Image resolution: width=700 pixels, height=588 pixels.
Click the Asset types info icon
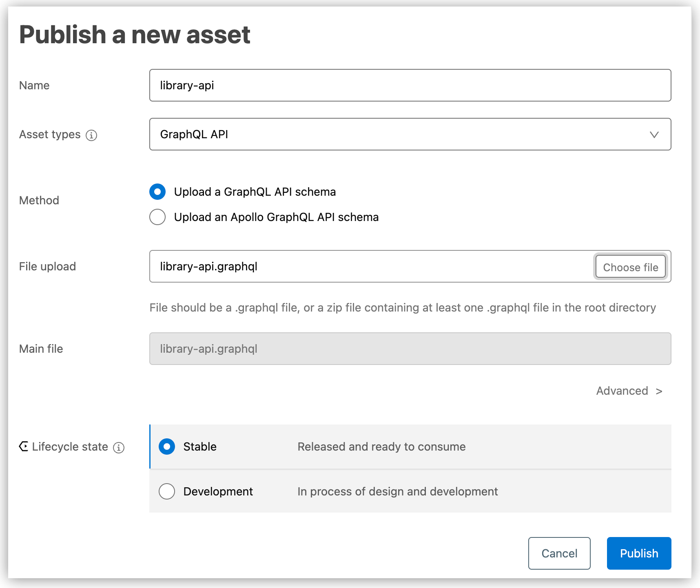pos(92,135)
